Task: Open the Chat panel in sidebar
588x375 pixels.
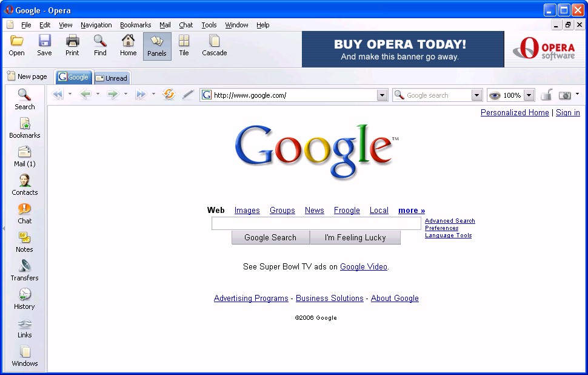Action: [25, 213]
